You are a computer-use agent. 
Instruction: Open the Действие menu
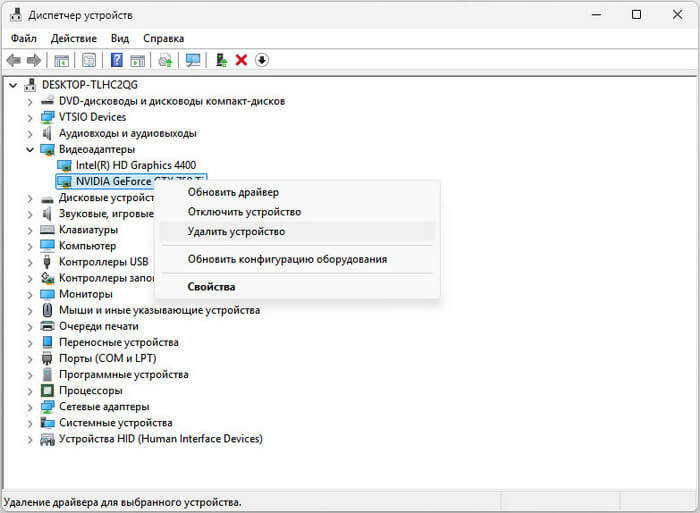pos(74,38)
